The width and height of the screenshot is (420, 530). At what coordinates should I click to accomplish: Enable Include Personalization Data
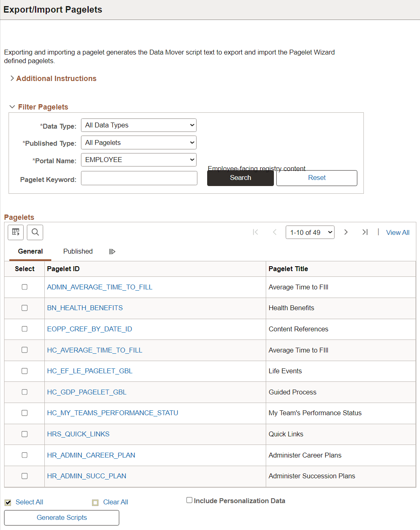pyautogui.click(x=189, y=500)
